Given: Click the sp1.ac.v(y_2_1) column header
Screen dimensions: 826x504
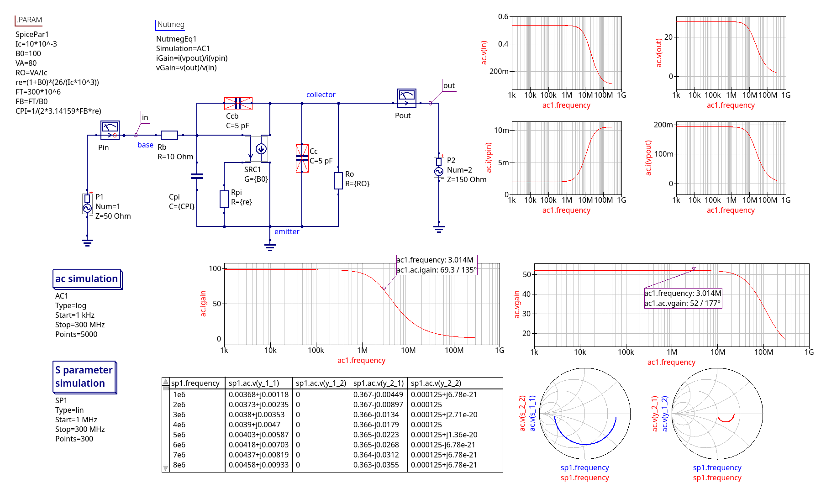Looking at the screenshot, I should click(x=379, y=383).
